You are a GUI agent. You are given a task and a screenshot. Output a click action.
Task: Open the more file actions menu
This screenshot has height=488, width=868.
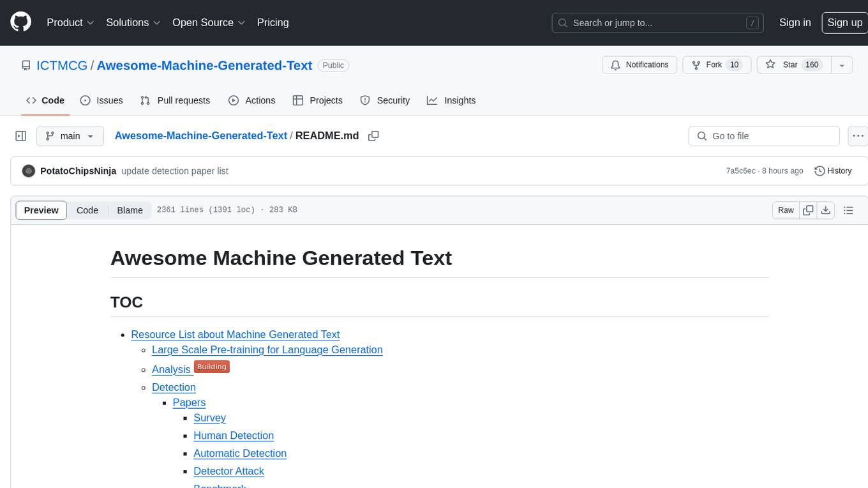tap(858, 136)
